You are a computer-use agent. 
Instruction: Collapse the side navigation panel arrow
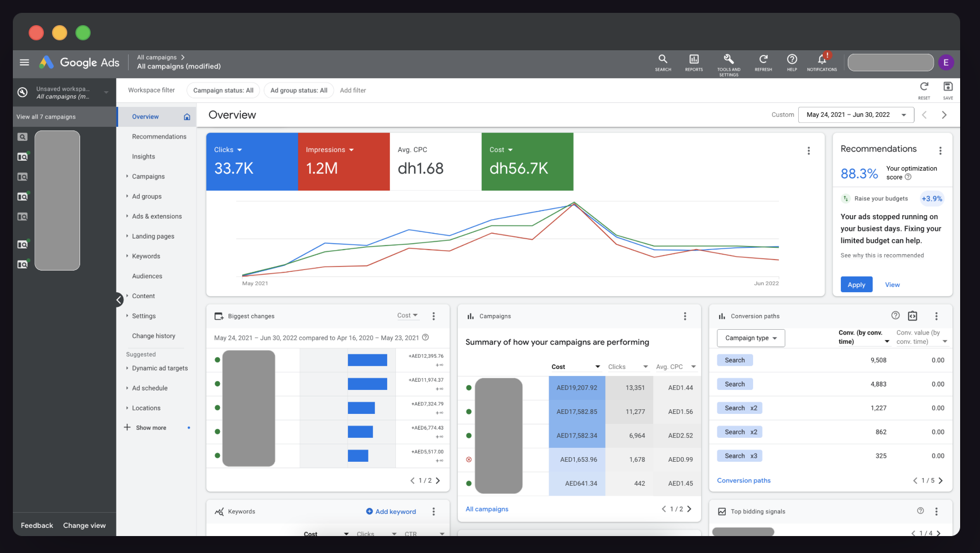click(119, 300)
